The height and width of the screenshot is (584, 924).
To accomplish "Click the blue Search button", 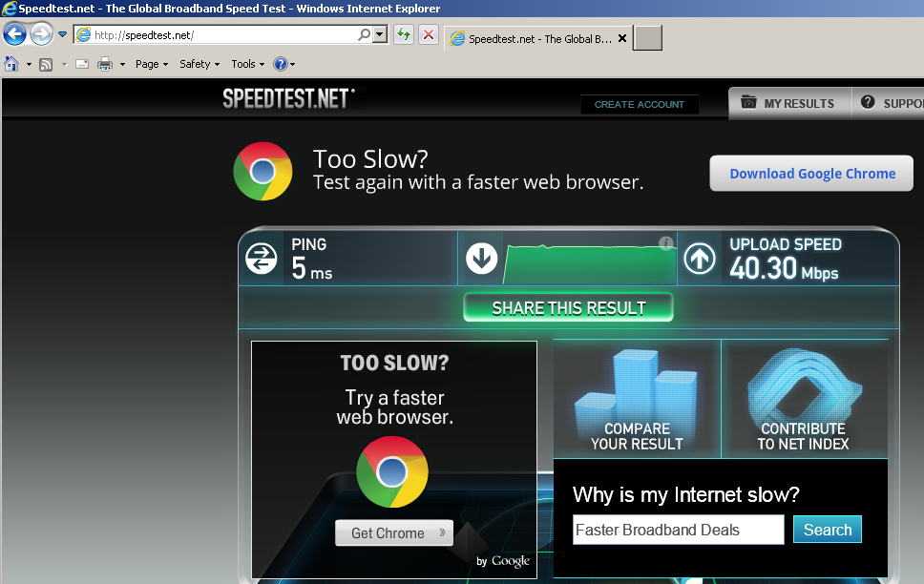I will coord(828,530).
